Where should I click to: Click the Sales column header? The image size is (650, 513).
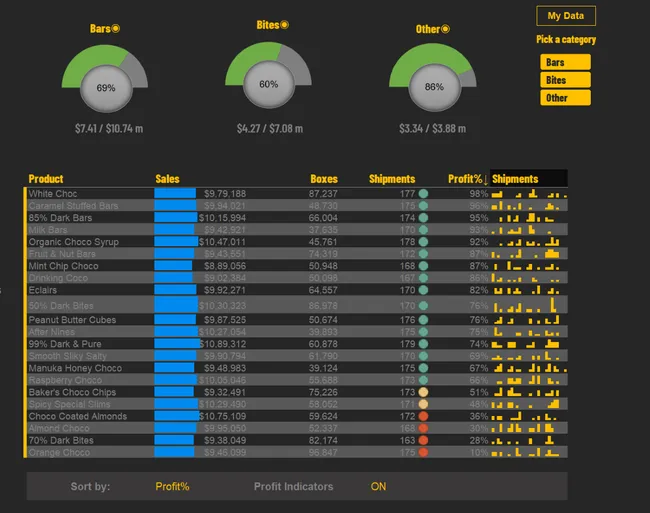167,179
